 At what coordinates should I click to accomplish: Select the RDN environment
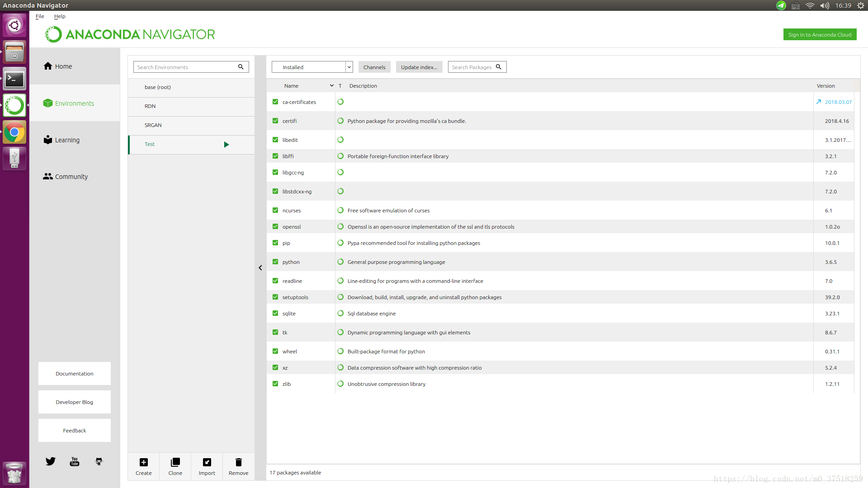point(191,106)
